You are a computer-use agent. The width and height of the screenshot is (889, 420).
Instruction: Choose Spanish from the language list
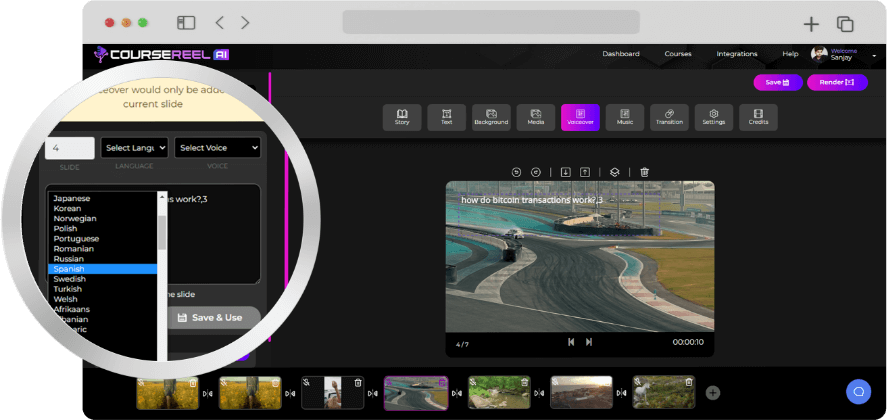coord(103,269)
